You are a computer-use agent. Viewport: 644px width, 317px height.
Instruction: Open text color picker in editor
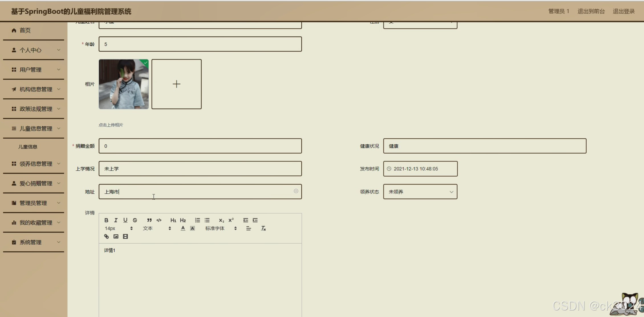click(183, 228)
